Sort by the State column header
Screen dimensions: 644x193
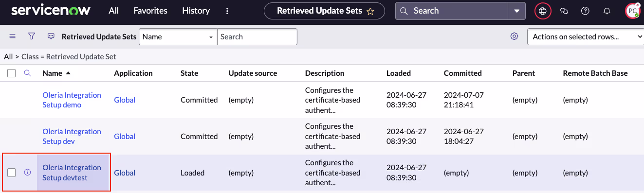pyautogui.click(x=189, y=73)
